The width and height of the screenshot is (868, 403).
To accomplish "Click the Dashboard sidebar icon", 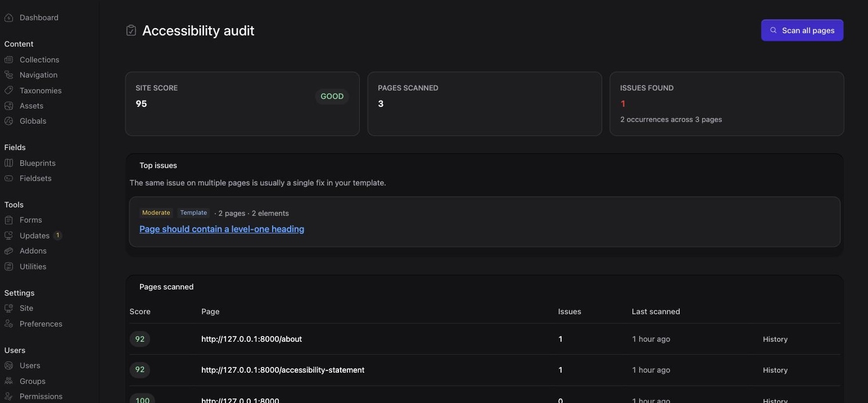I will coord(8,17).
